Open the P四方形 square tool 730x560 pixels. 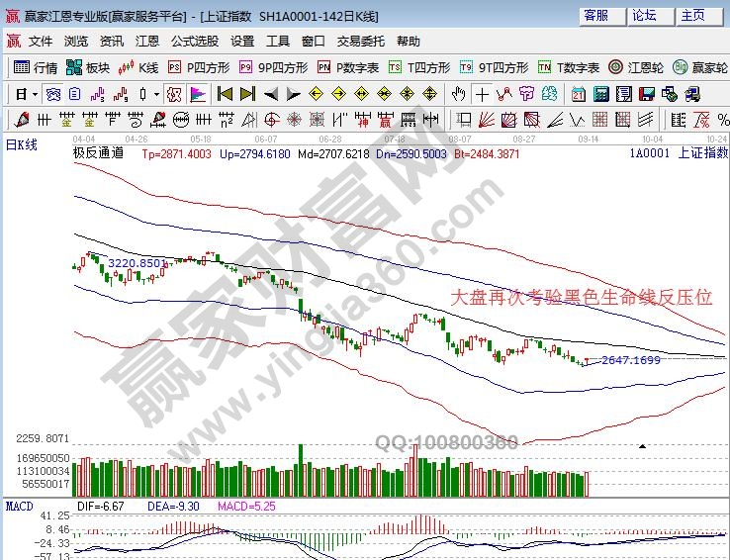[x=201, y=67]
